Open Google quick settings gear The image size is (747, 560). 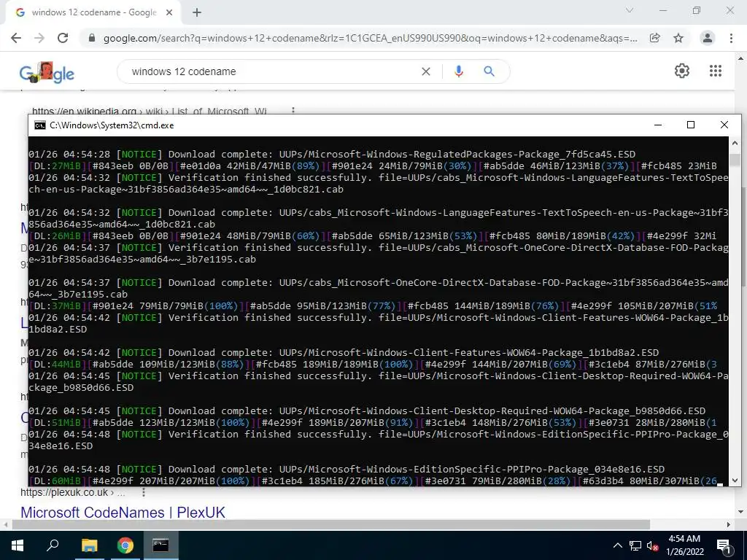coord(682,71)
